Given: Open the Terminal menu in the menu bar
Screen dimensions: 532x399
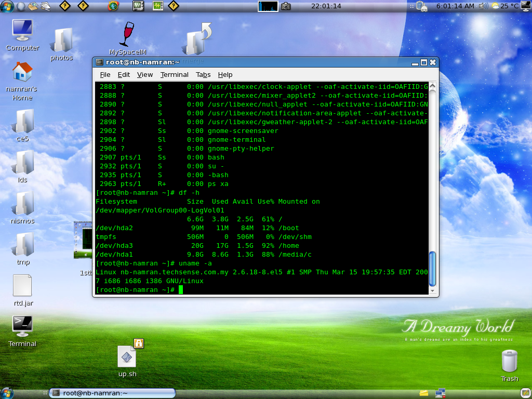Looking at the screenshot, I should pos(174,75).
